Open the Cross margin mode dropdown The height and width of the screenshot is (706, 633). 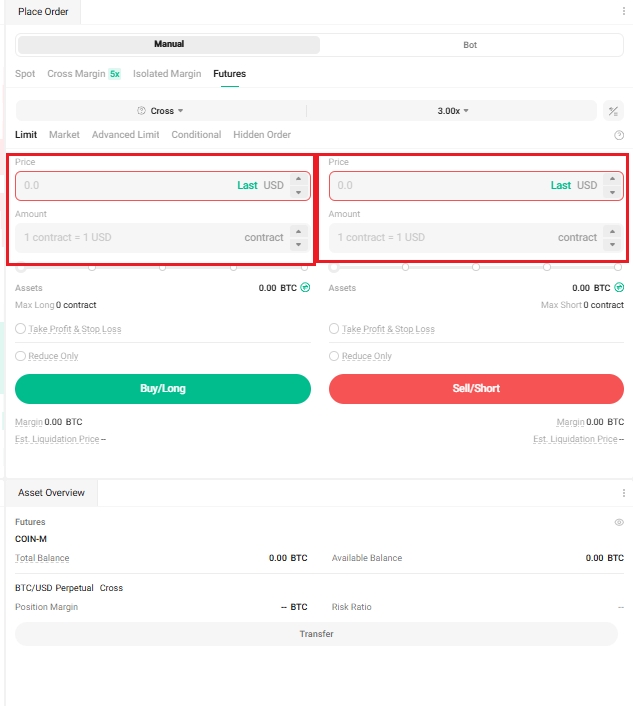click(161, 111)
